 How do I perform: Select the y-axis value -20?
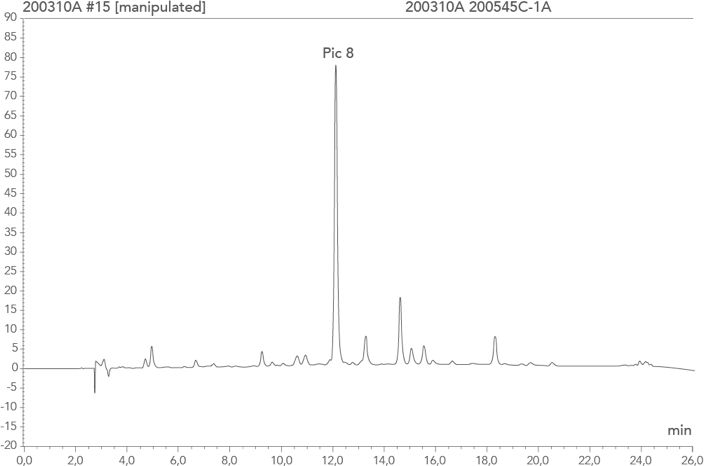tap(9, 445)
